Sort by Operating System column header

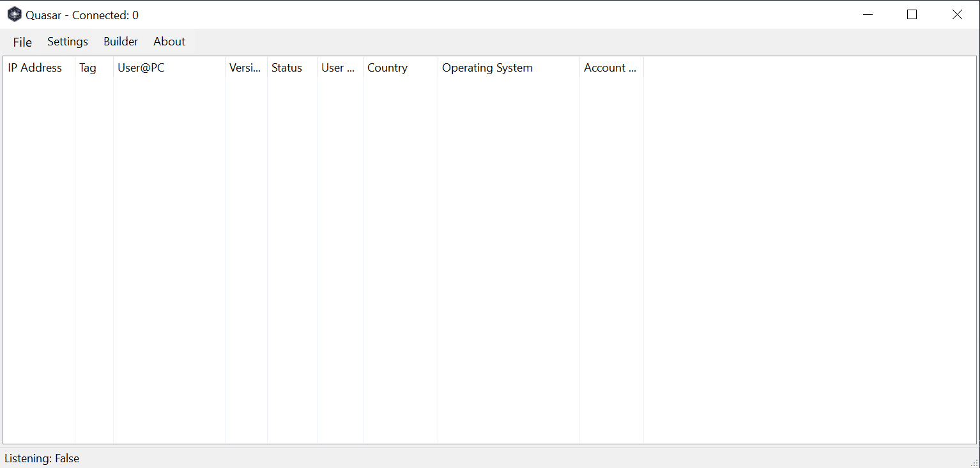(509, 68)
